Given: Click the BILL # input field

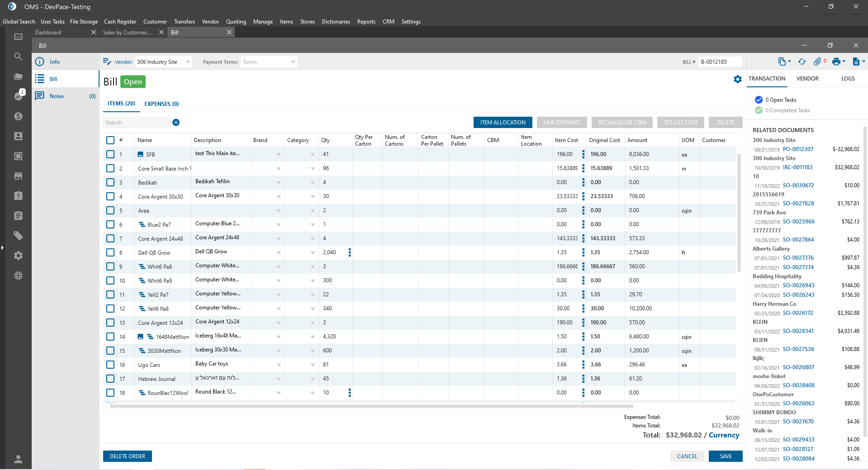Looking at the screenshot, I should point(719,62).
